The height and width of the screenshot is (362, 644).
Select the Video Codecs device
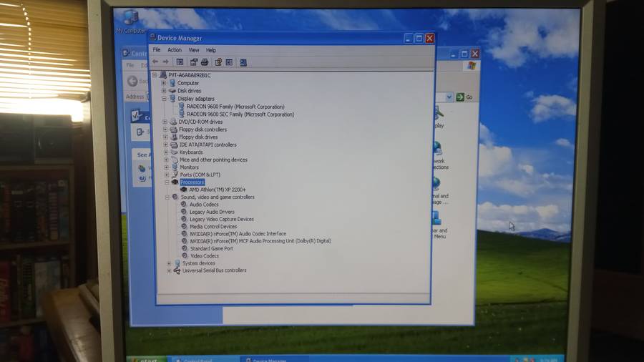pyautogui.click(x=205, y=255)
